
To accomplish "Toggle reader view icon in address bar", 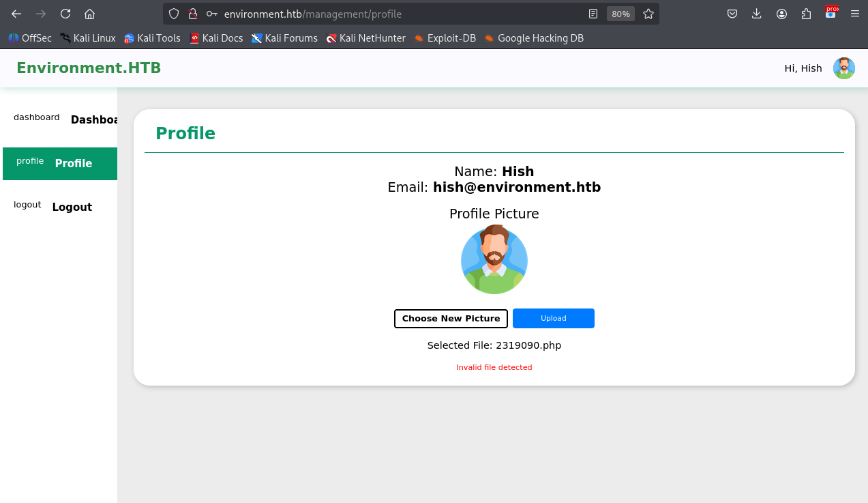I will click(593, 14).
